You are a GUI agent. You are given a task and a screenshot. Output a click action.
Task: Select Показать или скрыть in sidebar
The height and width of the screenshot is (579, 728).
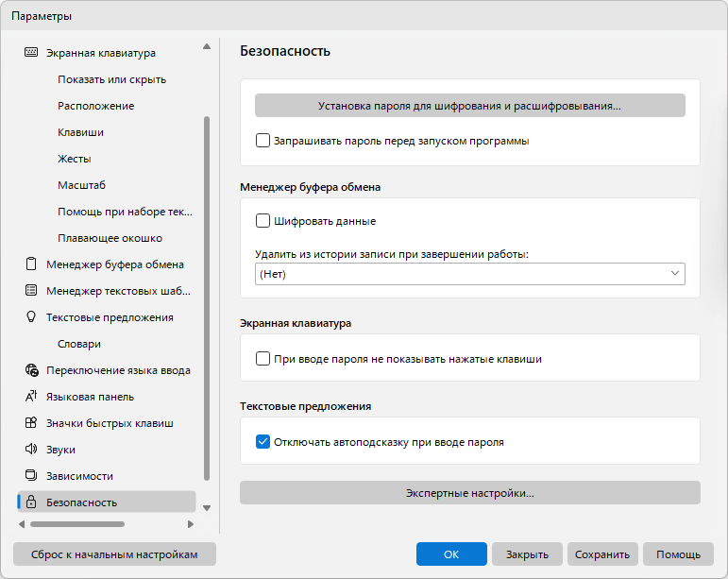pos(111,79)
